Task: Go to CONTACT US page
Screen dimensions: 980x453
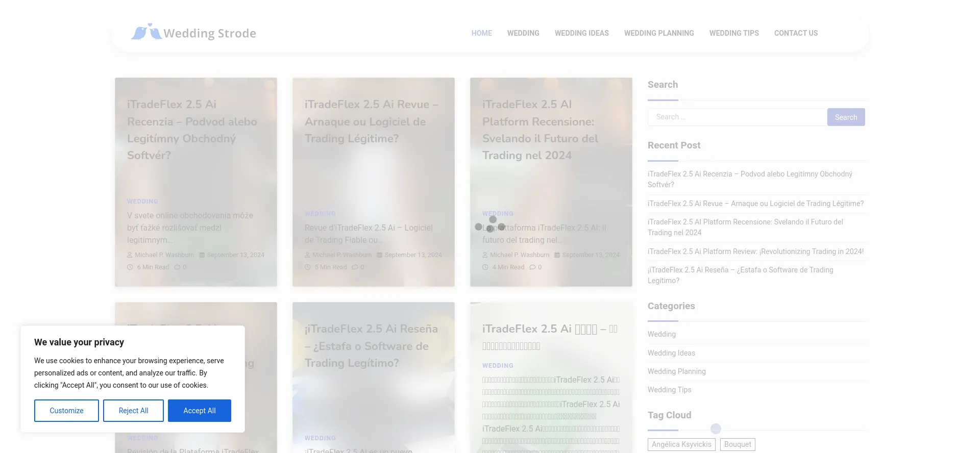Action: [x=796, y=33]
